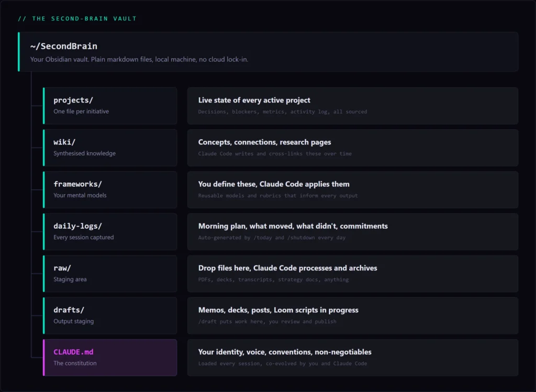Click 'Synthesised knowledge' subtitle under wiki/
The height and width of the screenshot is (392, 536).
click(x=84, y=153)
